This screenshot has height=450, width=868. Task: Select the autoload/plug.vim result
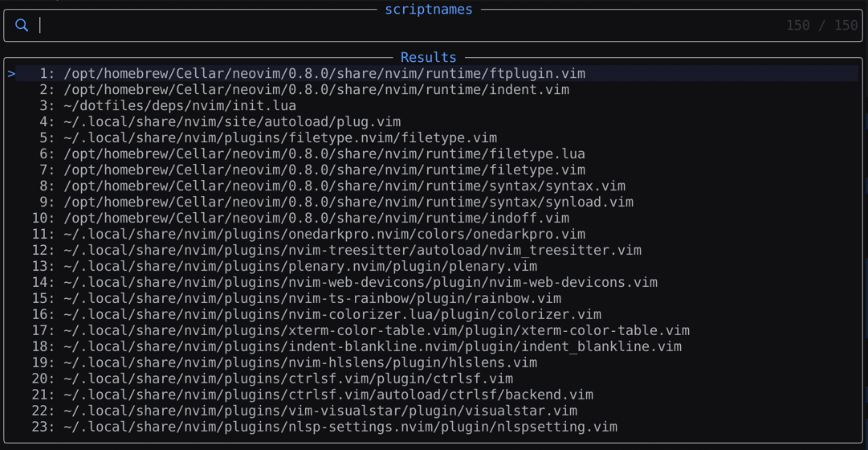point(232,121)
